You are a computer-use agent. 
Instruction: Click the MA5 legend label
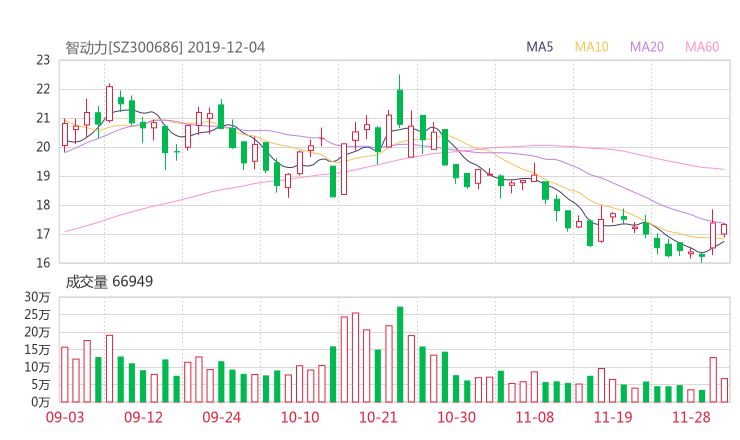click(539, 47)
